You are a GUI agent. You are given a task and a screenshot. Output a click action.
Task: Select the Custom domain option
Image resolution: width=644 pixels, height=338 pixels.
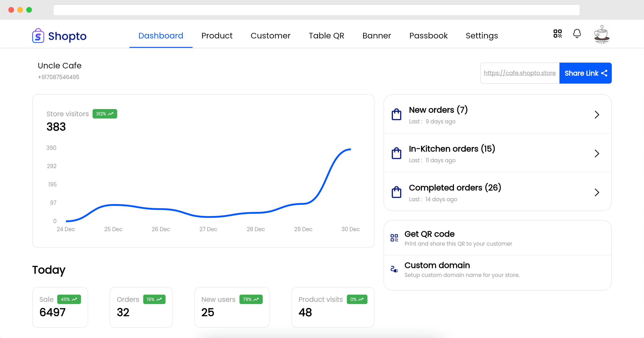point(437,265)
